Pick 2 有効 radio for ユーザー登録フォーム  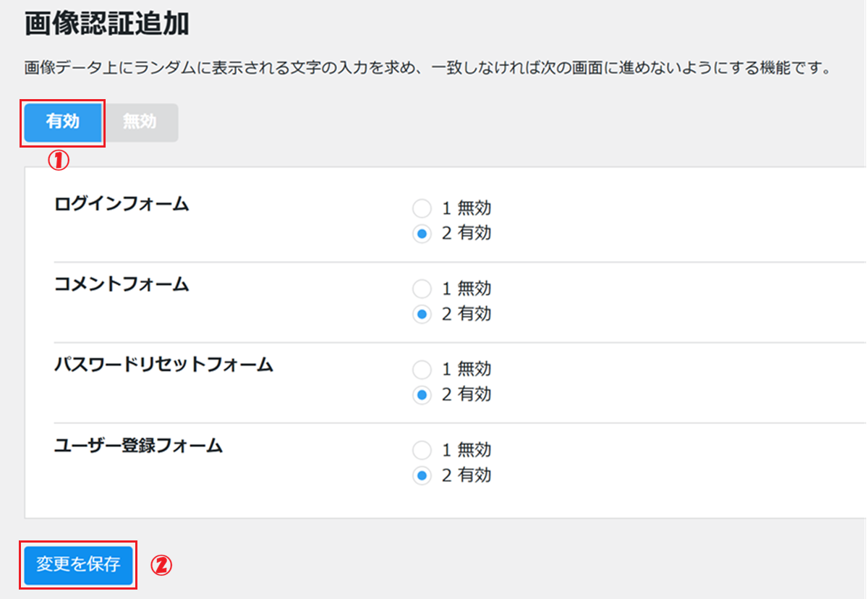(x=421, y=475)
